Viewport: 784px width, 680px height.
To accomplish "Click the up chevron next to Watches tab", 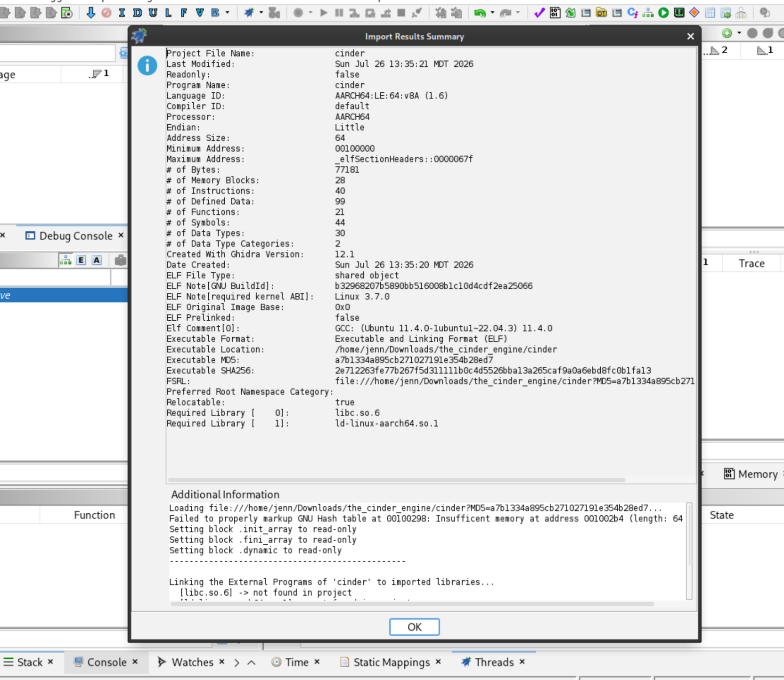I will [252, 663].
